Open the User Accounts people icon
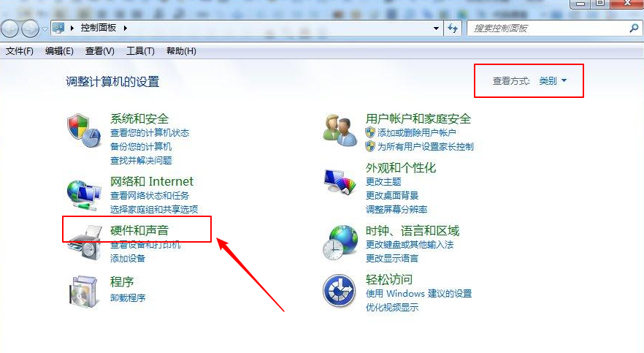The height and width of the screenshot is (353, 644). click(340, 130)
